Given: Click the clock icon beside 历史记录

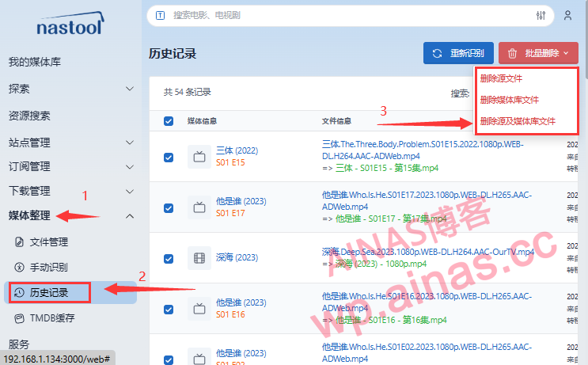Looking at the screenshot, I should click(19, 293).
